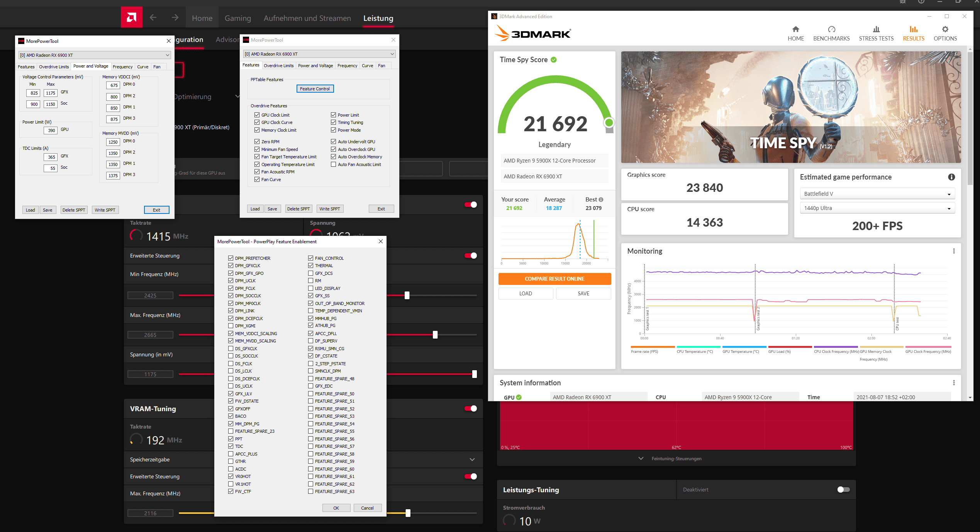Image resolution: width=980 pixels, height=532 pixels.
Task: Click the green verified check next to Time Spy Score
Action: click(x=554, y=60)
